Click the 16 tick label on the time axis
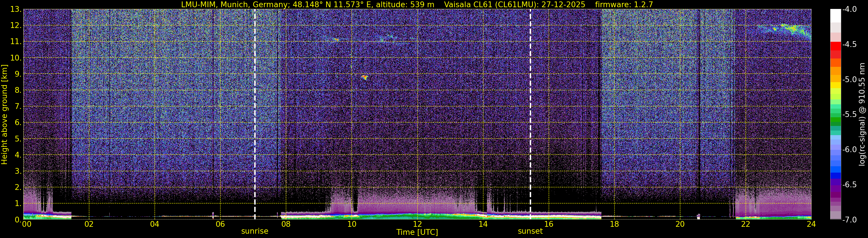 click(548, 224)
